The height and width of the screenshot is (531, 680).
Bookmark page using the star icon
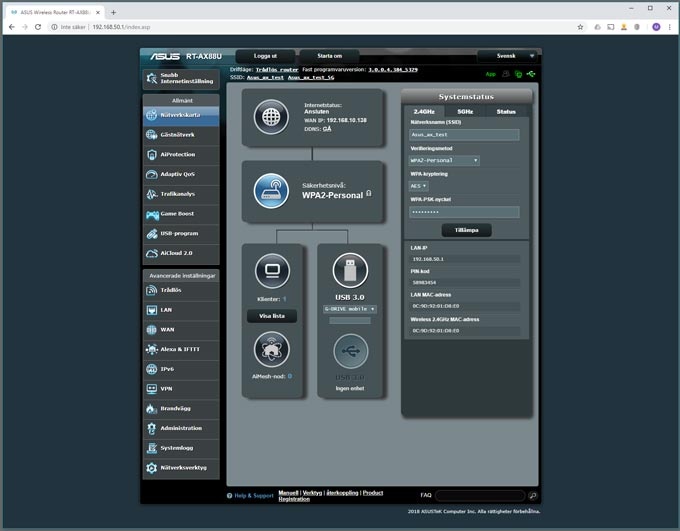pos(580,27)
